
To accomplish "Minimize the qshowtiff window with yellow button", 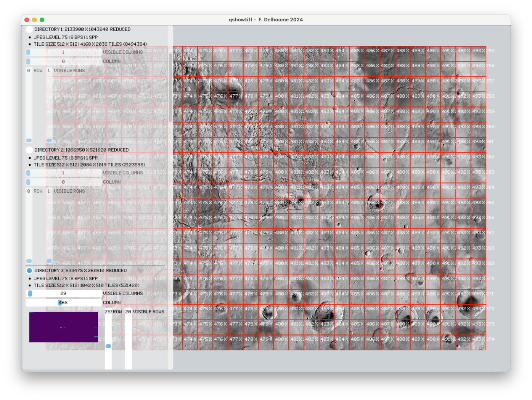I will (34, 20).
